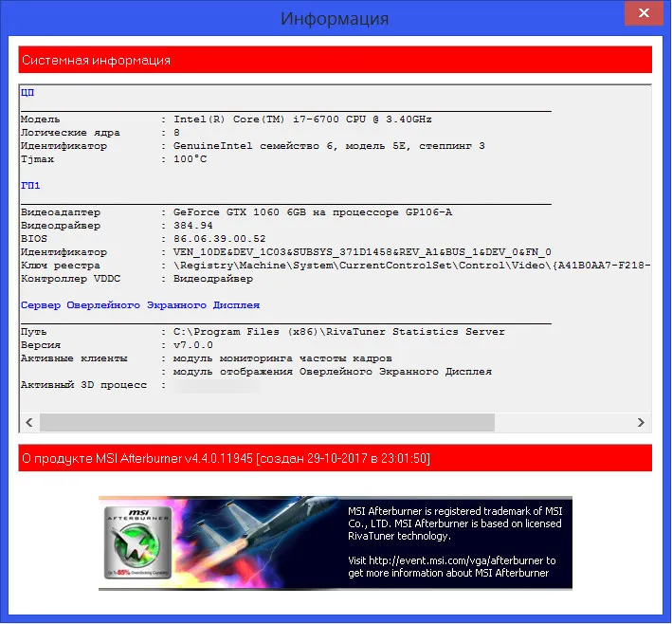Click the 'О продукте MSI Afterburner' header

pos(336,458)
